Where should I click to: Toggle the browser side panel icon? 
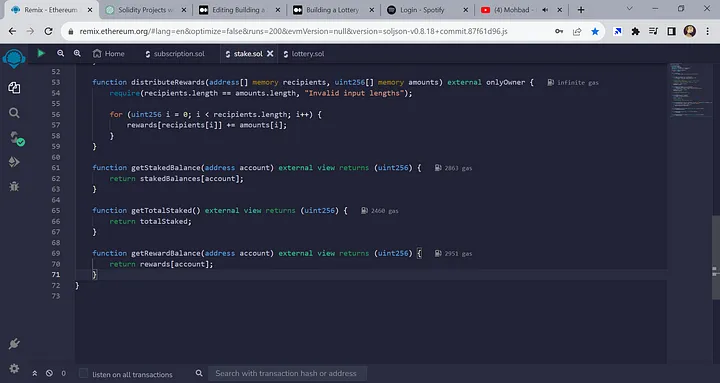coord(671,31)
